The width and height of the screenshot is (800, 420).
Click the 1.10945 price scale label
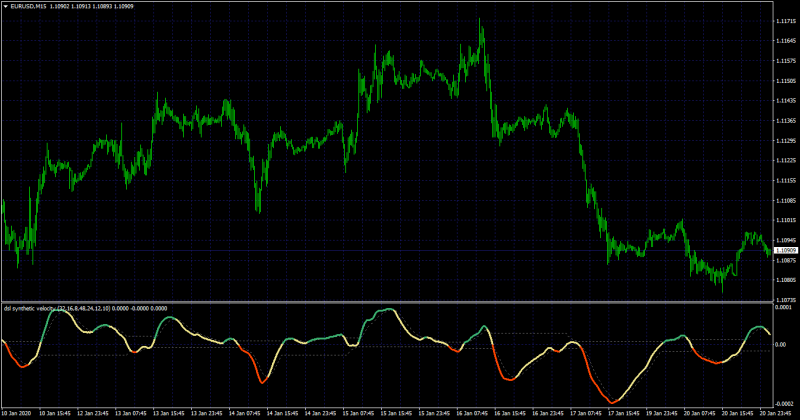tap(786, 240)
